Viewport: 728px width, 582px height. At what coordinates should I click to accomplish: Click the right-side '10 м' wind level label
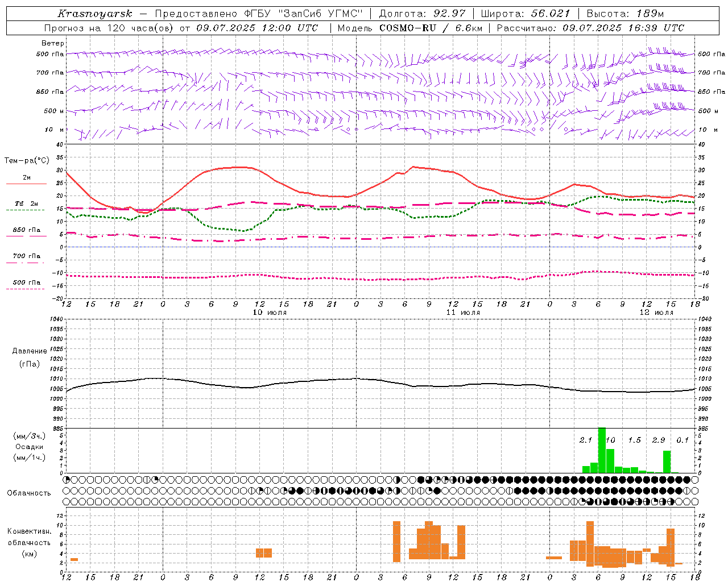coord(708,130)
